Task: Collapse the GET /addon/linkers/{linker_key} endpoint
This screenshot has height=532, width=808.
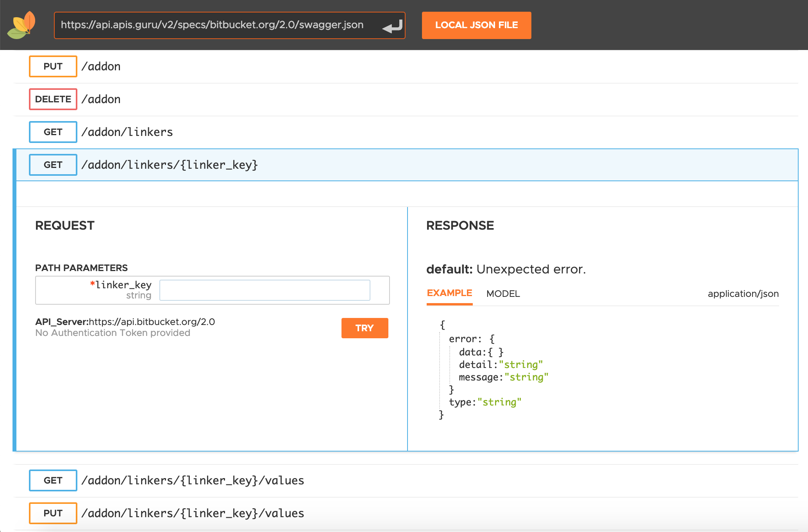Action: click(x=169, y=165)
